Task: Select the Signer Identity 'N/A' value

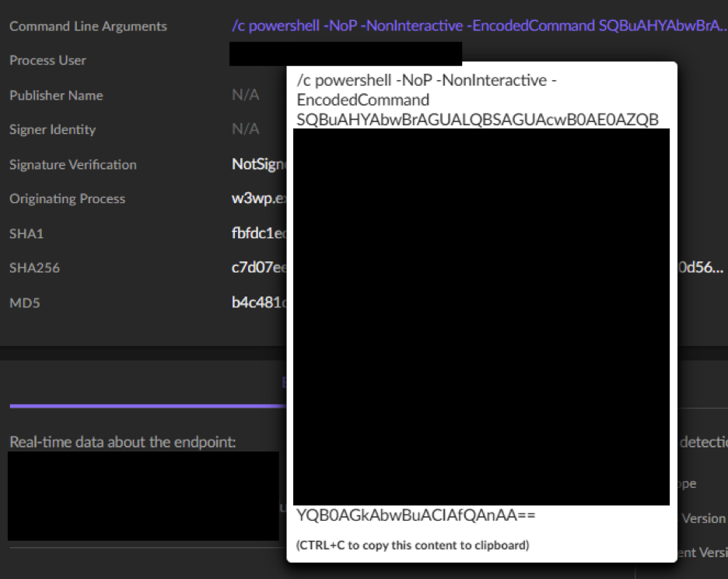Action: coord(246,128)
